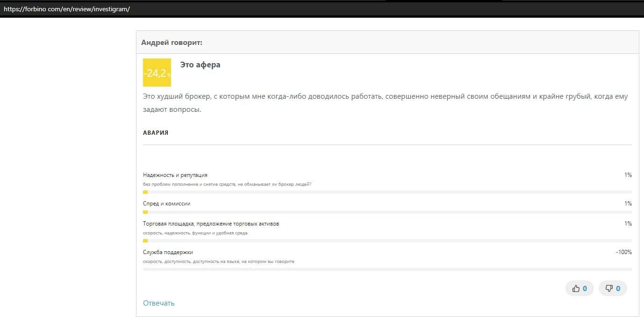Click the Служба поддержки label
Screen dimensions: 644x328
click(168, 252)
